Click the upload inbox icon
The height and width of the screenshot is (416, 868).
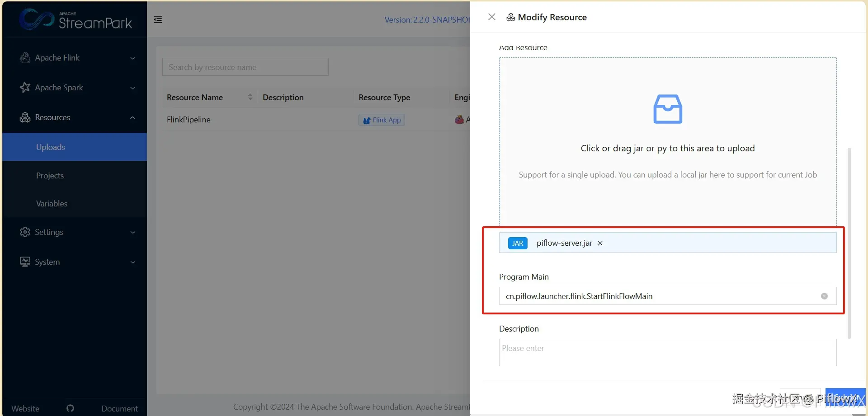click(x=668, y=109)
